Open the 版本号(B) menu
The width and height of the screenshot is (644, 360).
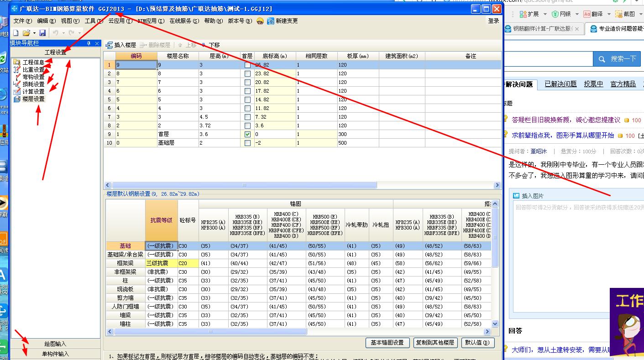tap(240, 21)
